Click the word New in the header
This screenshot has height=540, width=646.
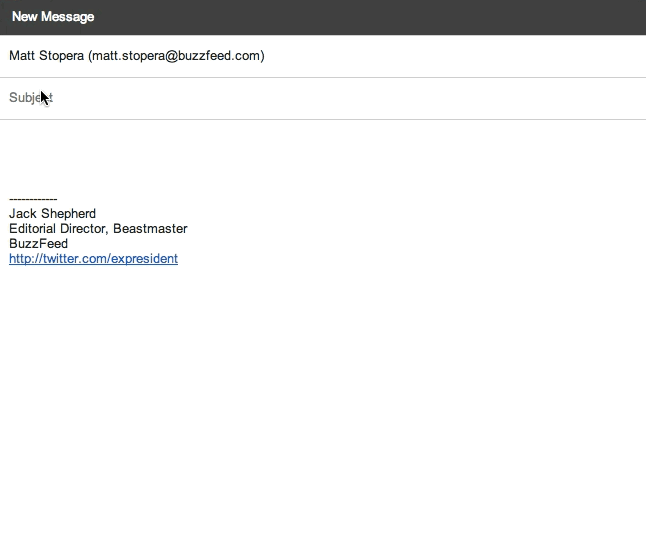pyautogui.click(x=25, y=17)
